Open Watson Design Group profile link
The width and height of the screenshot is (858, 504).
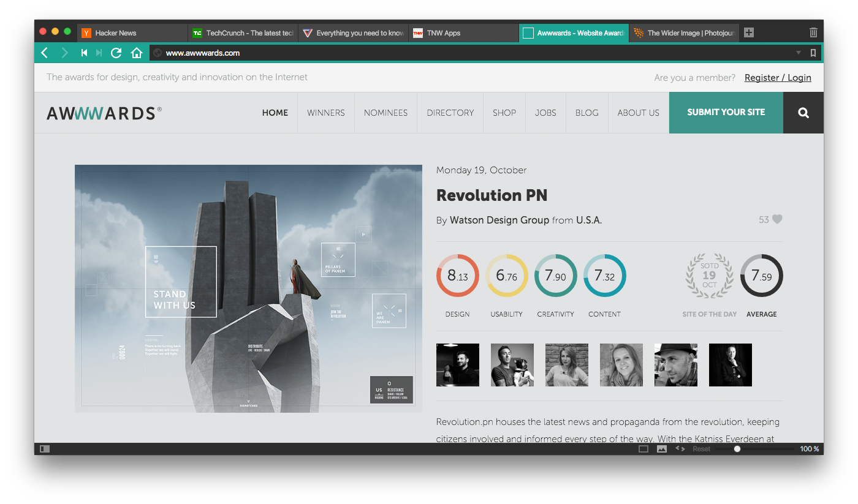(499, 220)
